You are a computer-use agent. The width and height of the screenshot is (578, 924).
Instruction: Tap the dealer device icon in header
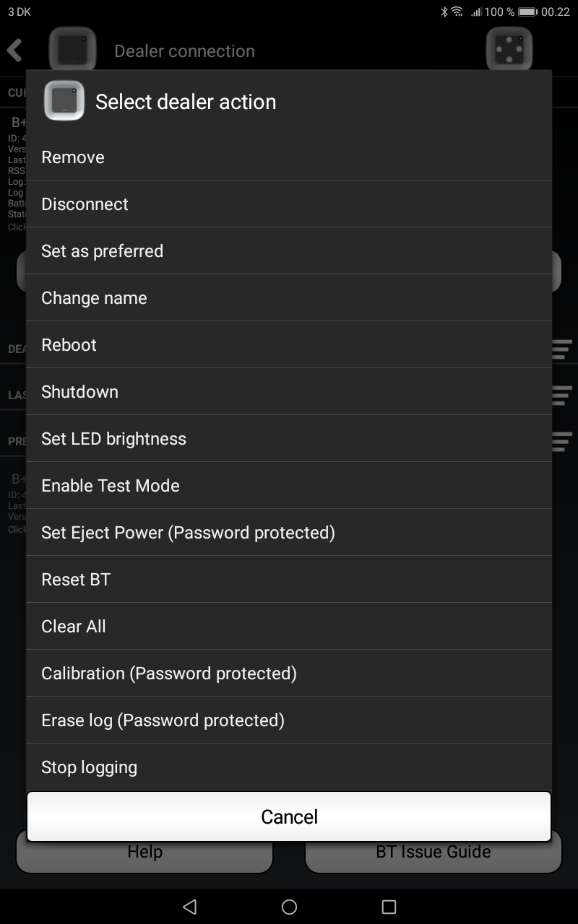(72, 49)
